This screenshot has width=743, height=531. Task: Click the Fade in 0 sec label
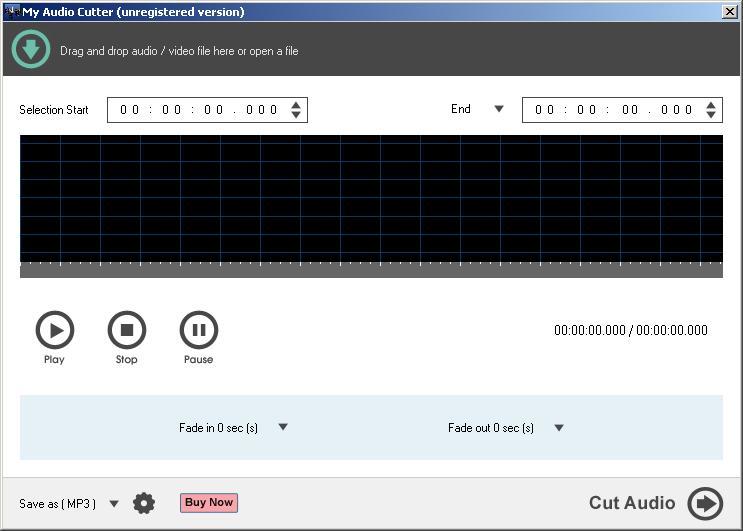point(218,428)
